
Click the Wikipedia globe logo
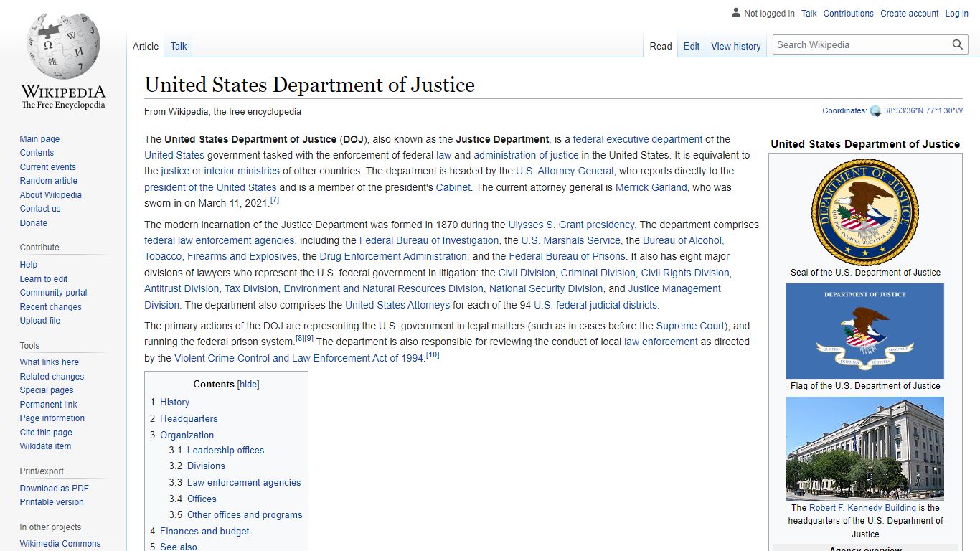[63, 45]
